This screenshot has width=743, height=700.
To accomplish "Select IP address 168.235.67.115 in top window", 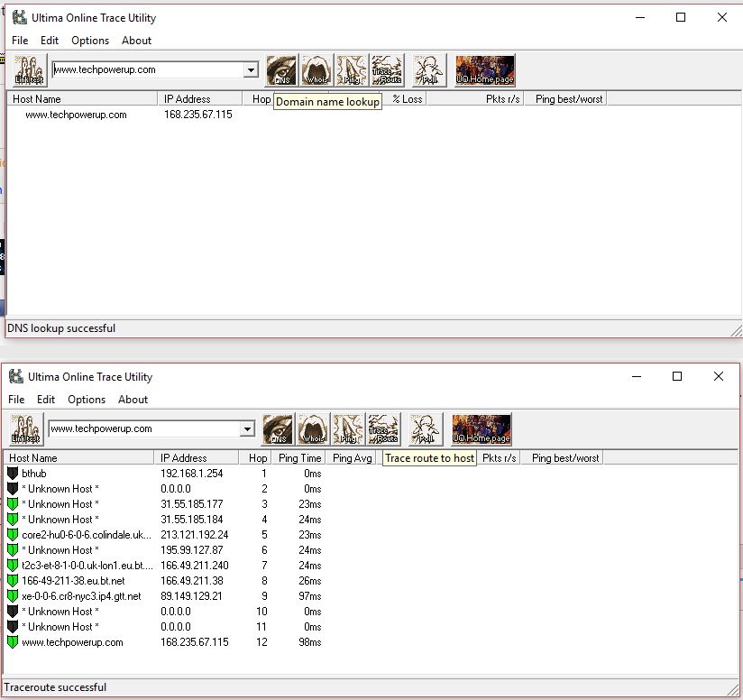I will (x=198, y=115).
